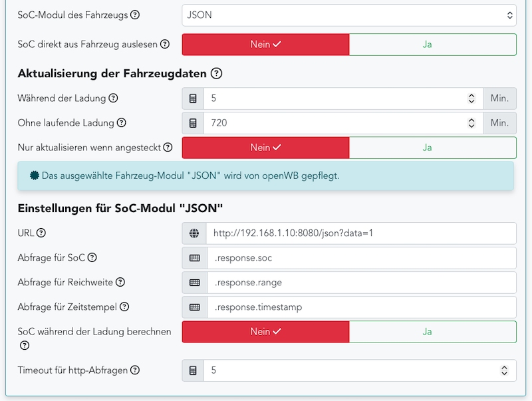Open the help icon next to "URL"

[x=42, y=233]
